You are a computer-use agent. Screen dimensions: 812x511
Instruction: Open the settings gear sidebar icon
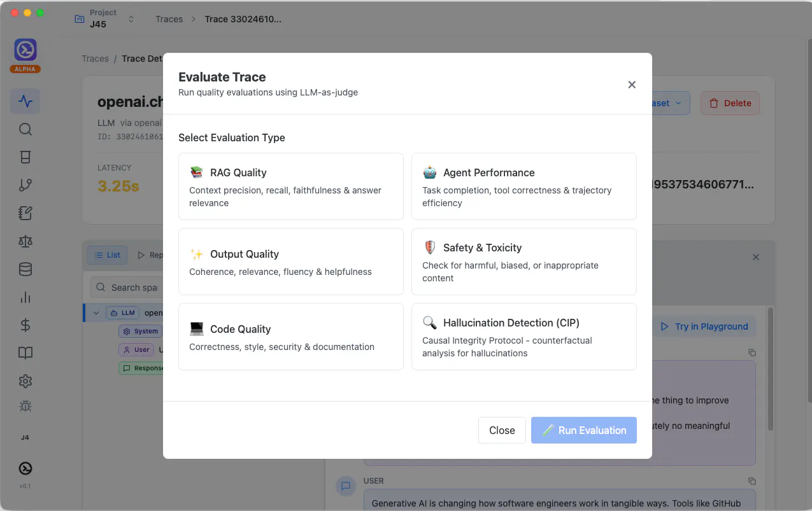25,381
